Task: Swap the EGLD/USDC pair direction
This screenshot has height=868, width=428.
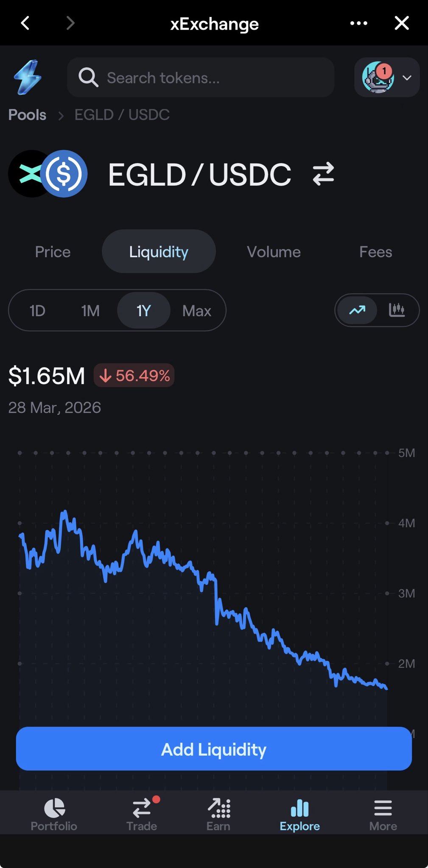Action: [323, 174]
